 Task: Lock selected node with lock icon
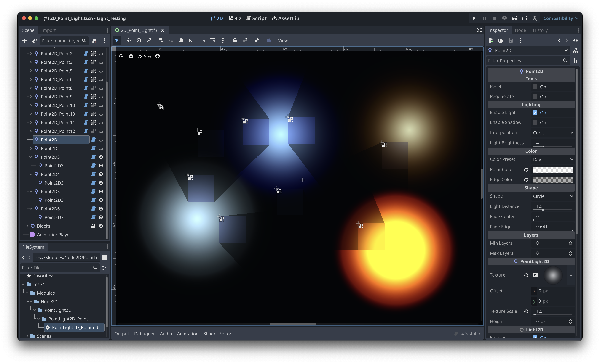pos(235,40)
